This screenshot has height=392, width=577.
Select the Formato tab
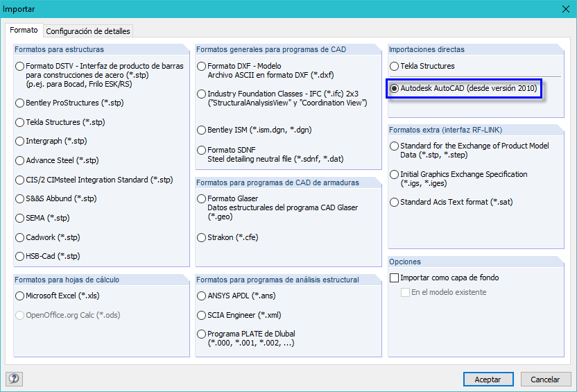(24, 31)
